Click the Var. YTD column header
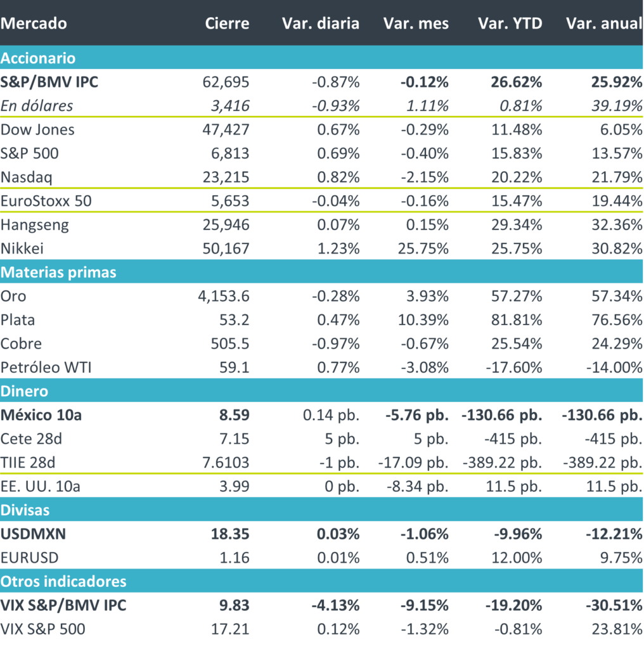Image resolution: width=644 pixels, height=649 pixels. [510, 23]
